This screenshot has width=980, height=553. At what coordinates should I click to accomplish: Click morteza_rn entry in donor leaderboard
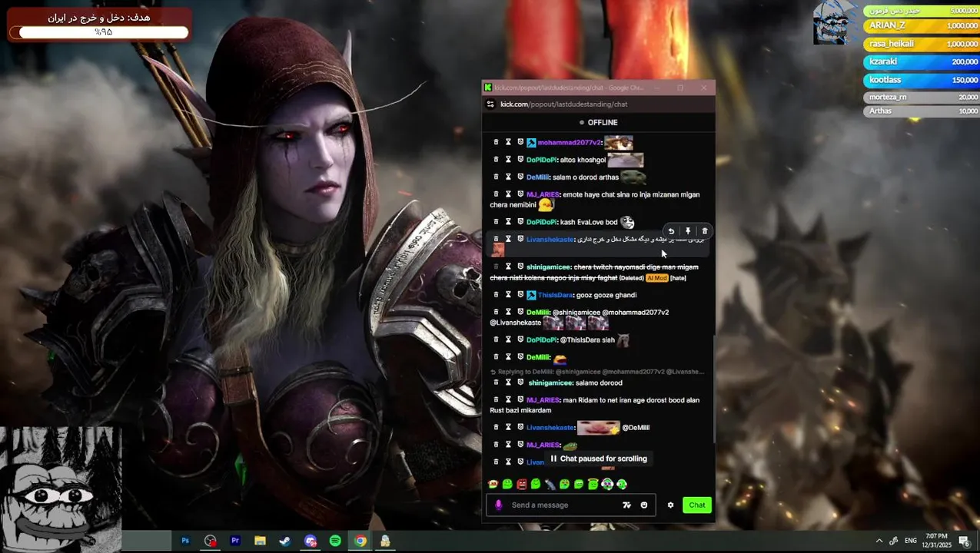click(x=922, y=97)
